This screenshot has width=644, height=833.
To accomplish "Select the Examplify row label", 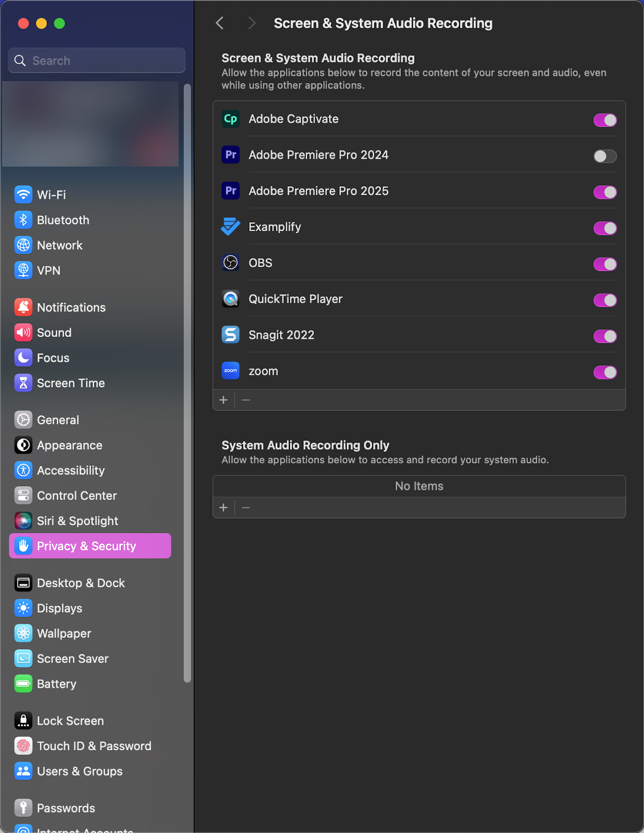I will point(275,227).
